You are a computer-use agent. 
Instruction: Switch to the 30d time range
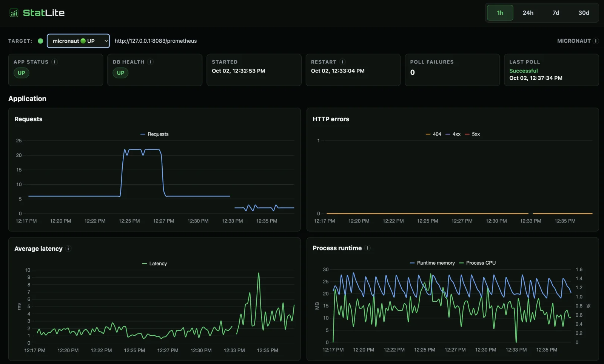(x=584, y=13)
